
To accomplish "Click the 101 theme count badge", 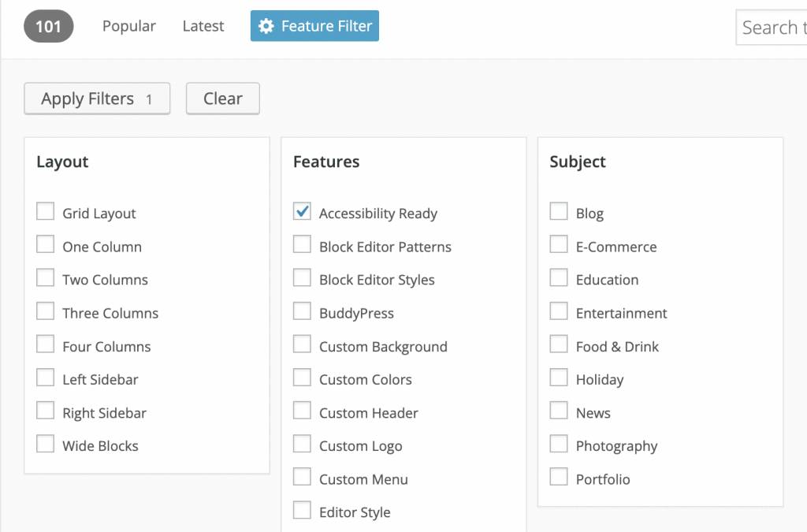I will (48, 27).
